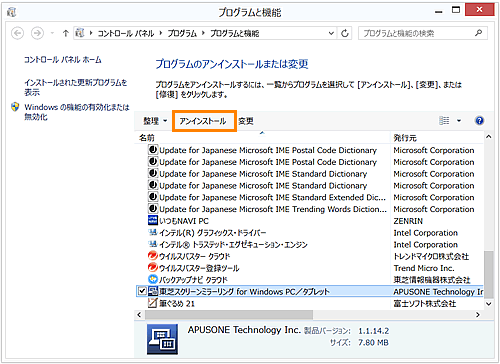Image resolution: width=500 pixels, height=364 pixels.
Task: Uncheck the 東芝スクリーンミラーリング row checkbox
Action: pos(142,291)
